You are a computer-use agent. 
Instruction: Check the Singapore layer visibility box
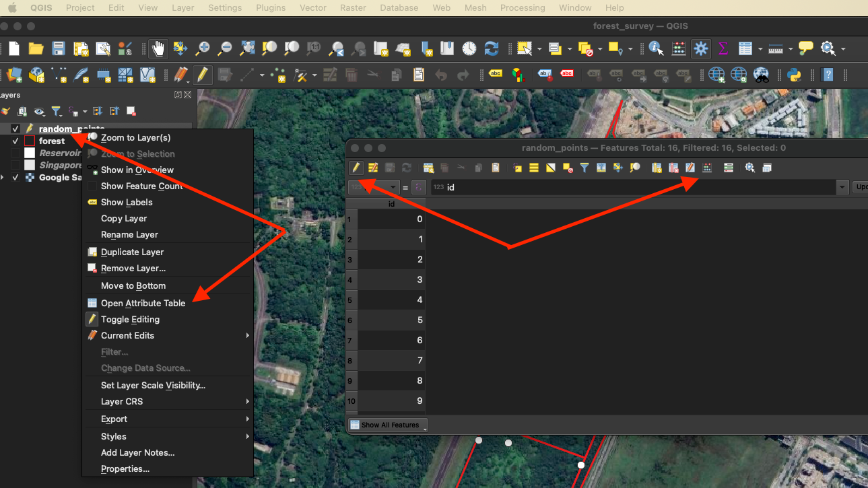pyautogui.click(x=15, y=166)
